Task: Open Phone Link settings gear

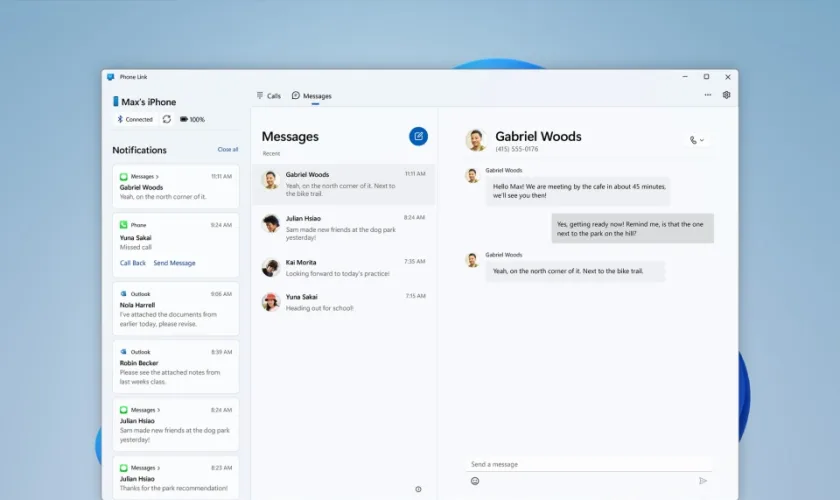Action: 726,95
